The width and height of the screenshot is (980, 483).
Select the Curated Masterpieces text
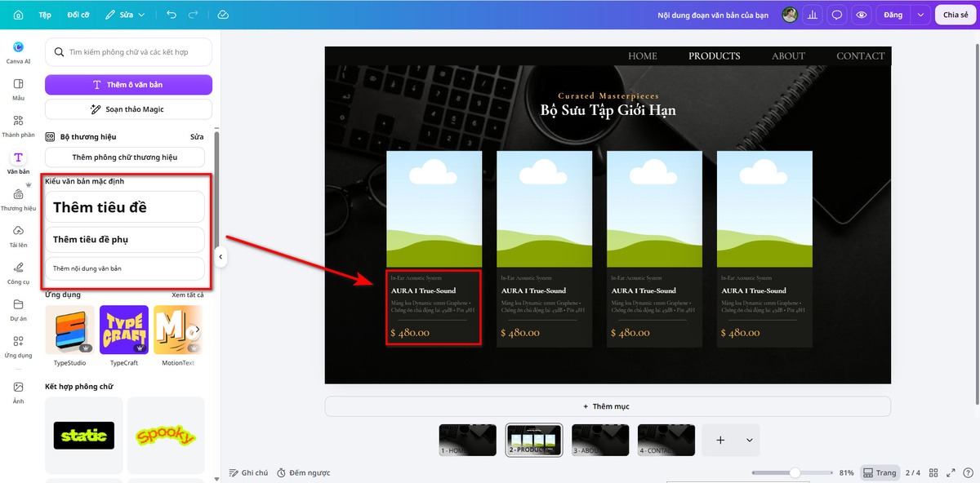[x=608, y=95]
